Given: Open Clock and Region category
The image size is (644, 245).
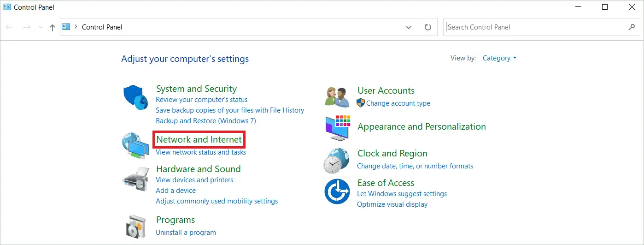Looking at the screenshot, I should click(392, 153).
